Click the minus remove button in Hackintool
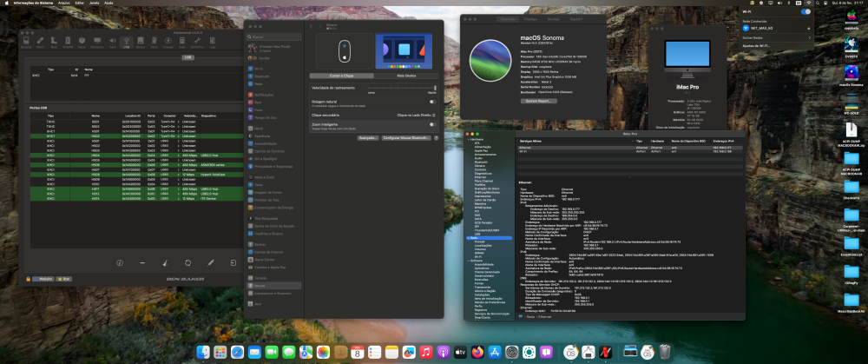Screen dimensions: 868x364 tap(142, 262)
